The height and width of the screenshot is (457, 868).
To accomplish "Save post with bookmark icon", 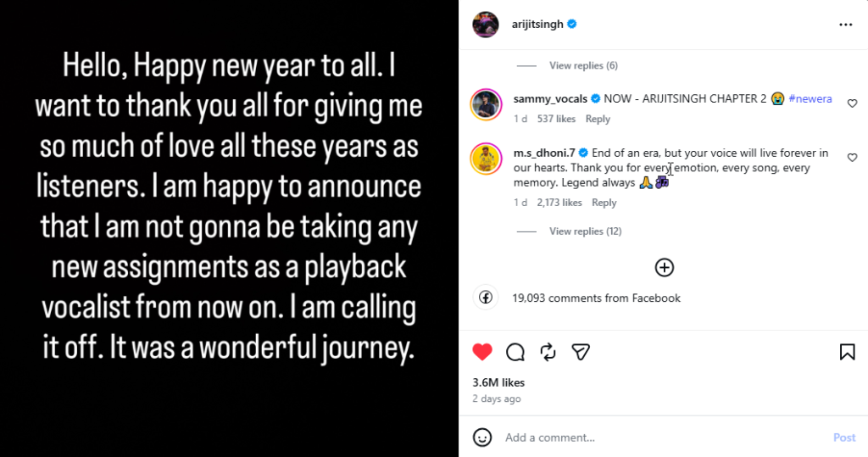I will coord(846,352).
